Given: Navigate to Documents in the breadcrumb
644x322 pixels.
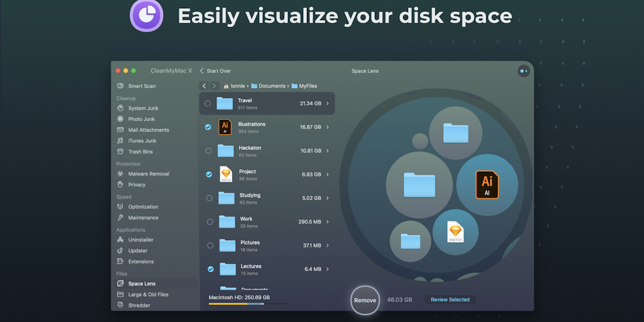Looking at the screenshot, I should pyautogui.click(x=268, y=86).
